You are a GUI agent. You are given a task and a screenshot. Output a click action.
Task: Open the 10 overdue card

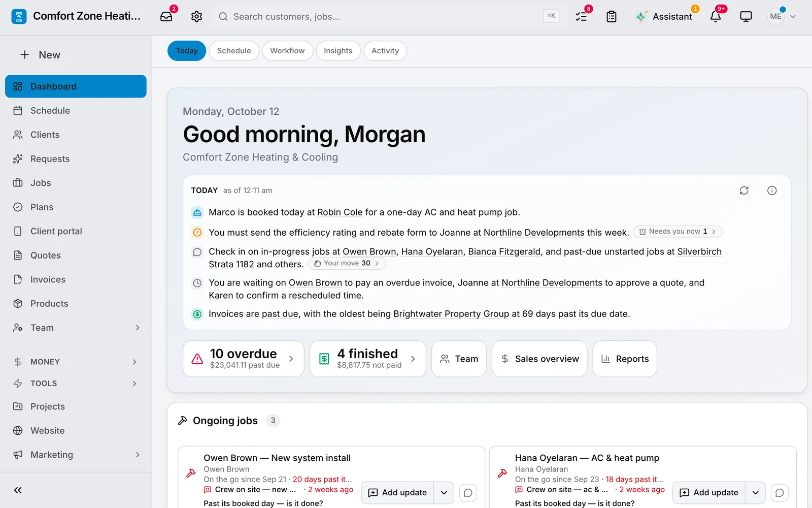(x=244, y=359)
